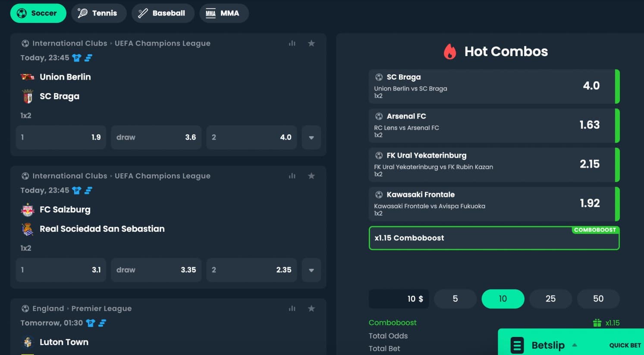
Task: Click the Hot Combos flame icon
Action: pyautogui.click(x=450, y=52)
